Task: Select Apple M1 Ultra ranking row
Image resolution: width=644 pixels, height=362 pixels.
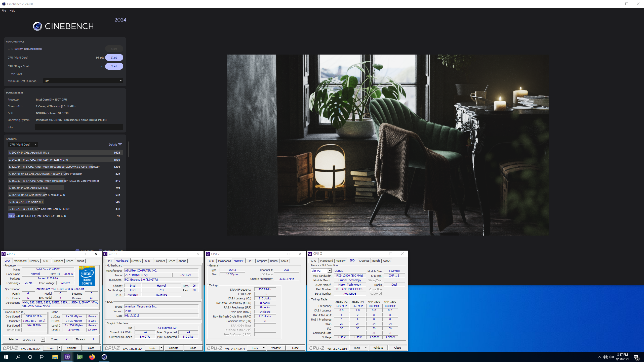Action: tap(65, 153)
